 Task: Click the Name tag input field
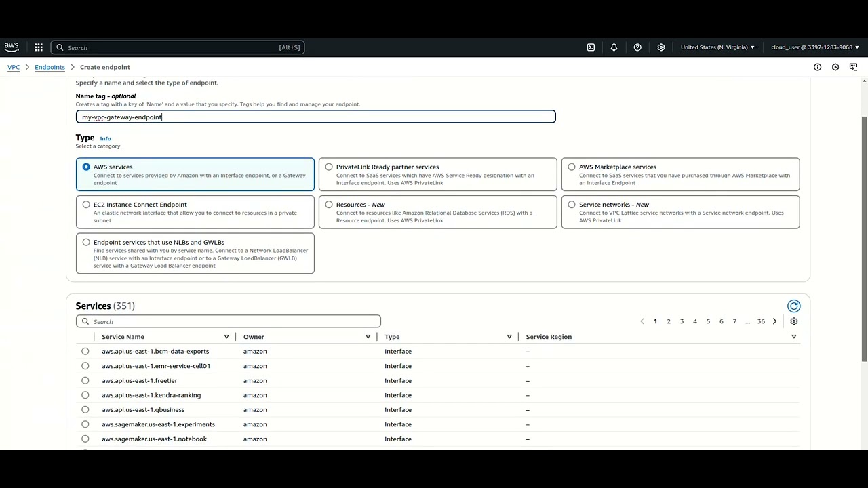click(315, 117)
